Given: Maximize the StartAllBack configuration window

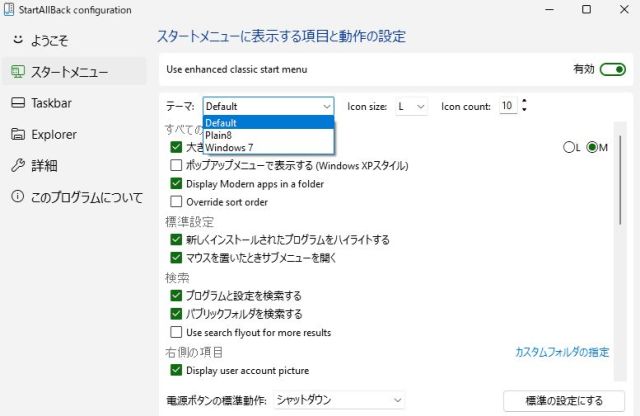Looking at the screenshot, I should (x=587, y=9).
